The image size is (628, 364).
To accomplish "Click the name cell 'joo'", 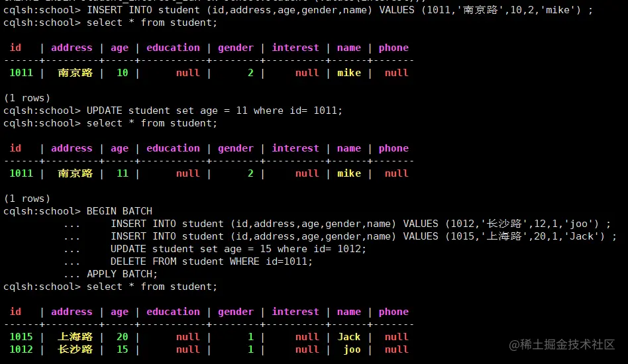I will click(352, 349).
